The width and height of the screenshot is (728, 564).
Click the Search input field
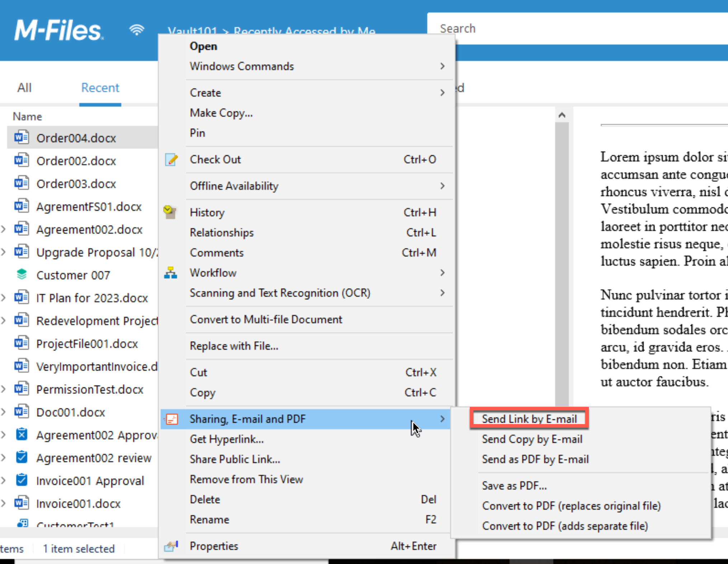pyautogui.click(x=577, y=28)
